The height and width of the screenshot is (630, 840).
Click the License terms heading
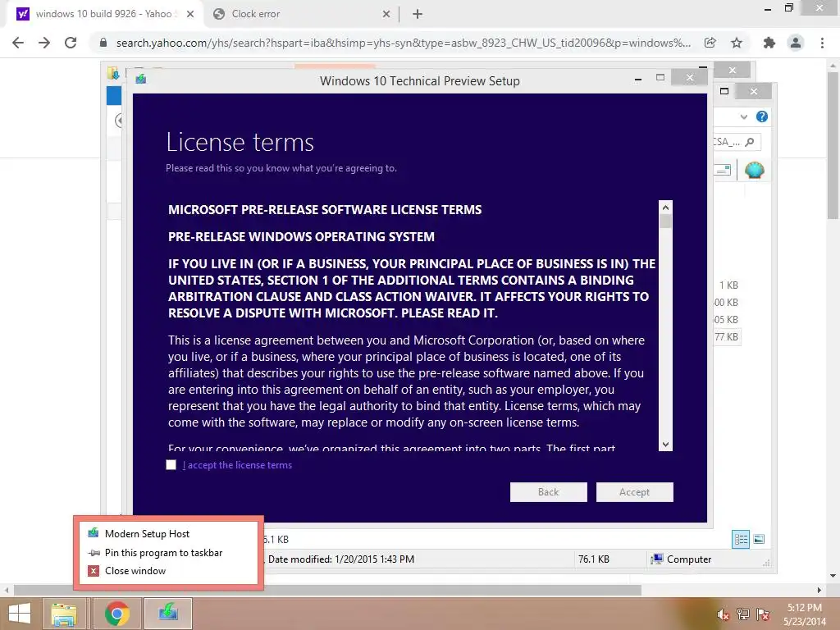[x=240, y=143]
